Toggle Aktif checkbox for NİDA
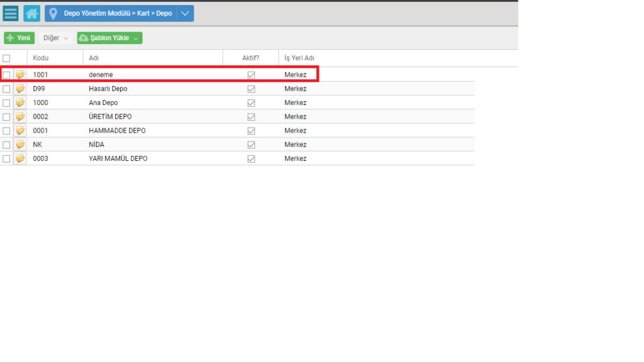The height and width of the screenshot is (362, 644). 251,145
